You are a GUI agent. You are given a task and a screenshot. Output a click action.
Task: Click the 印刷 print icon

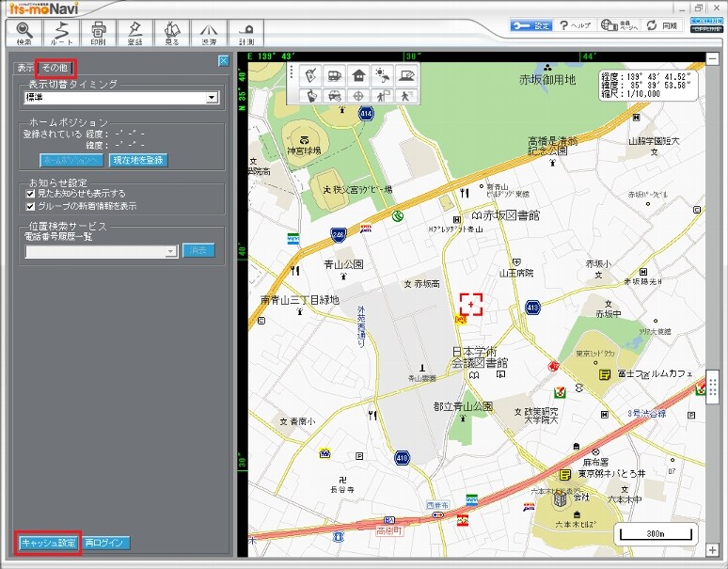98,33
